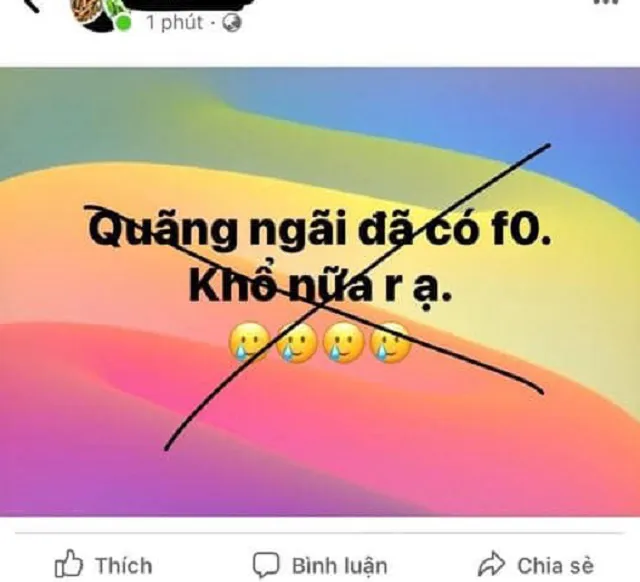Tap the share arrow icon
The width and height of the screenshot is (640, 582).
[491, 563]
